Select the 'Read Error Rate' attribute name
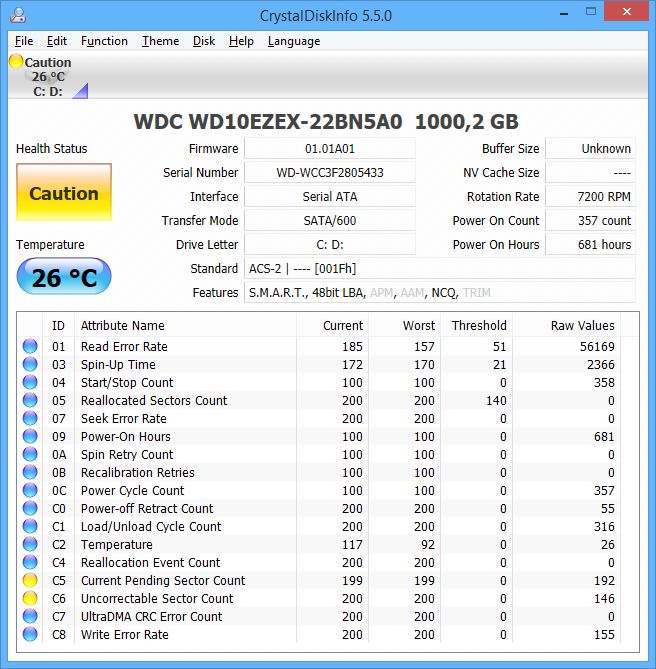This screenshot has width=656, height=669. [x=124, y=346]
